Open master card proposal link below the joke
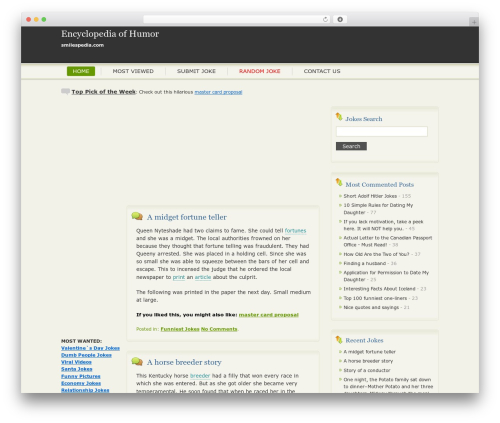Screen dimensions: 500x423 pos(269,315)
